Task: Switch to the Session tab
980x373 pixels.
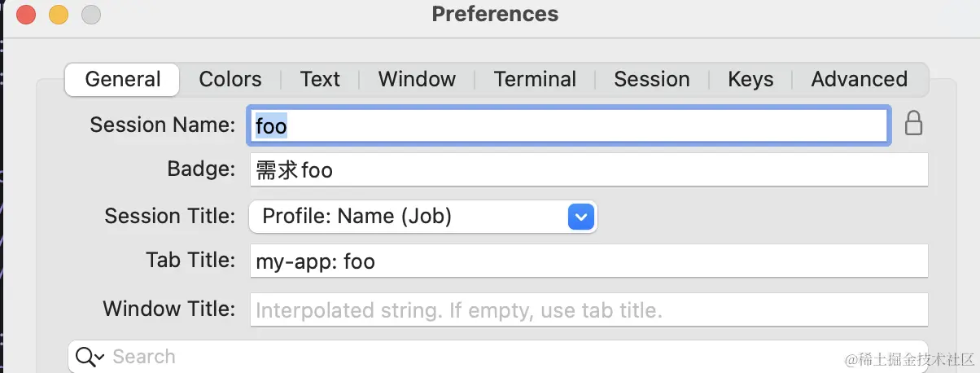Action: coord(651,79)
